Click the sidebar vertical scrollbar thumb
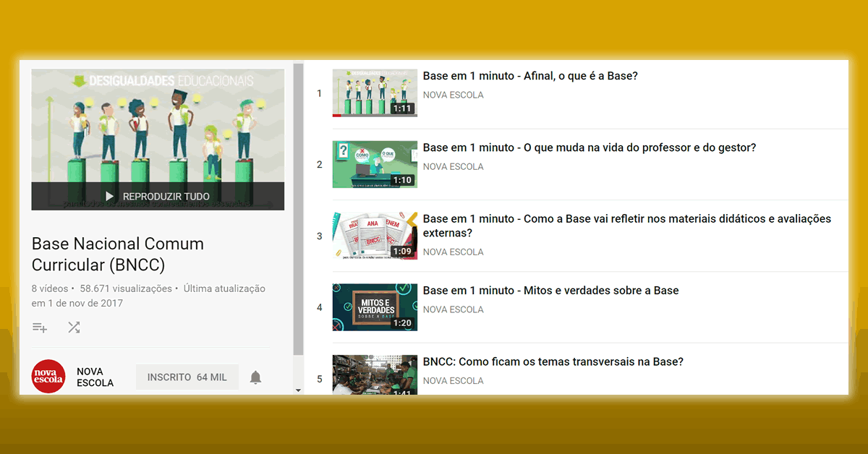The image size is (868, 454). 298,210
